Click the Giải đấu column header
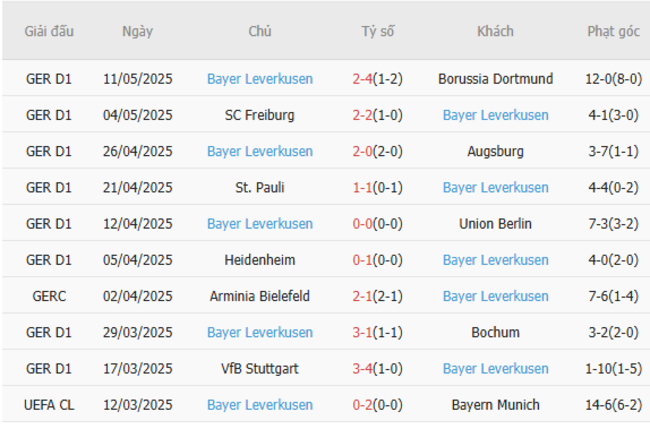Screen dimensions: 650x429 [50, 31]
